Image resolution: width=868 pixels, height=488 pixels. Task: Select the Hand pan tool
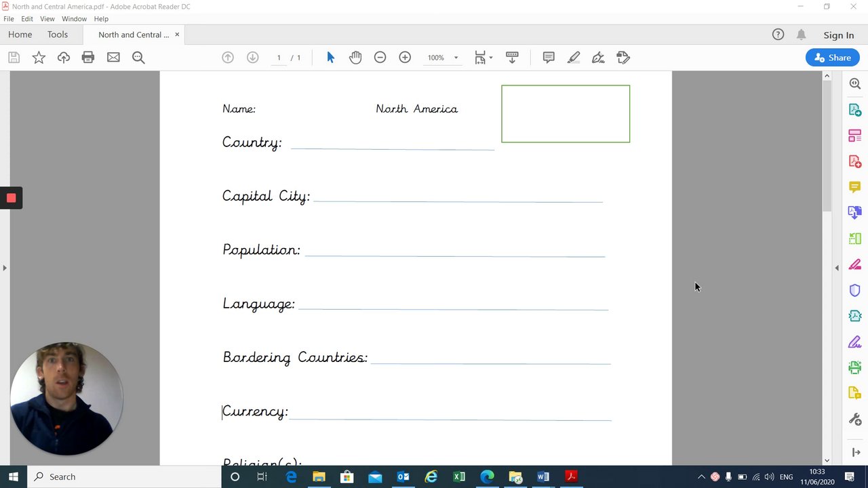(355, 58)
